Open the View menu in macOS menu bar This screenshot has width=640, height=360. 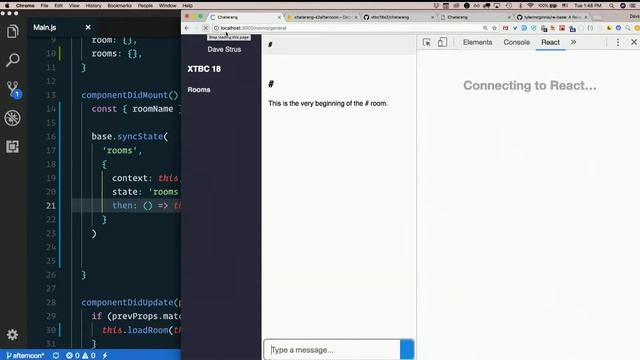tap(74, 5)
